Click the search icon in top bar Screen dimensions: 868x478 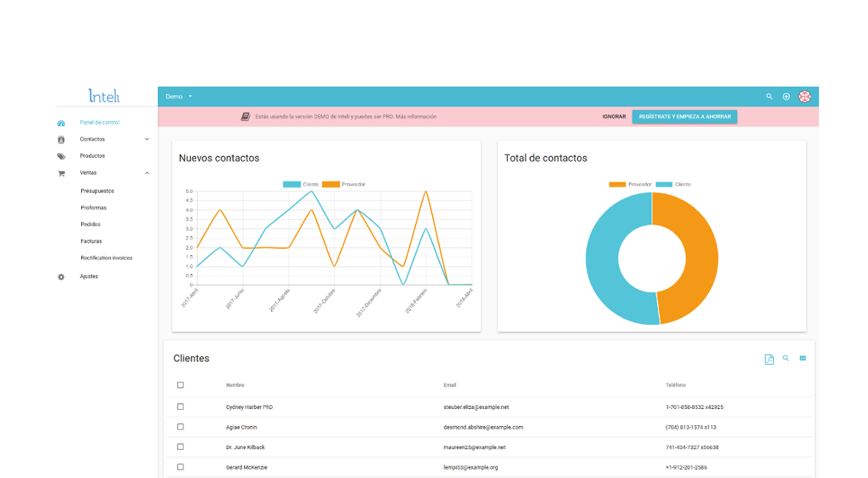coord(769,97)
